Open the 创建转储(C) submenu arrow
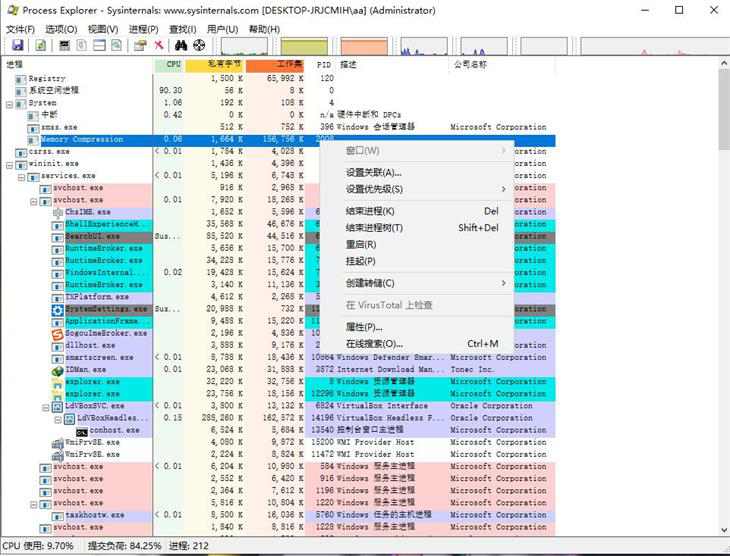 pos(503,283)
